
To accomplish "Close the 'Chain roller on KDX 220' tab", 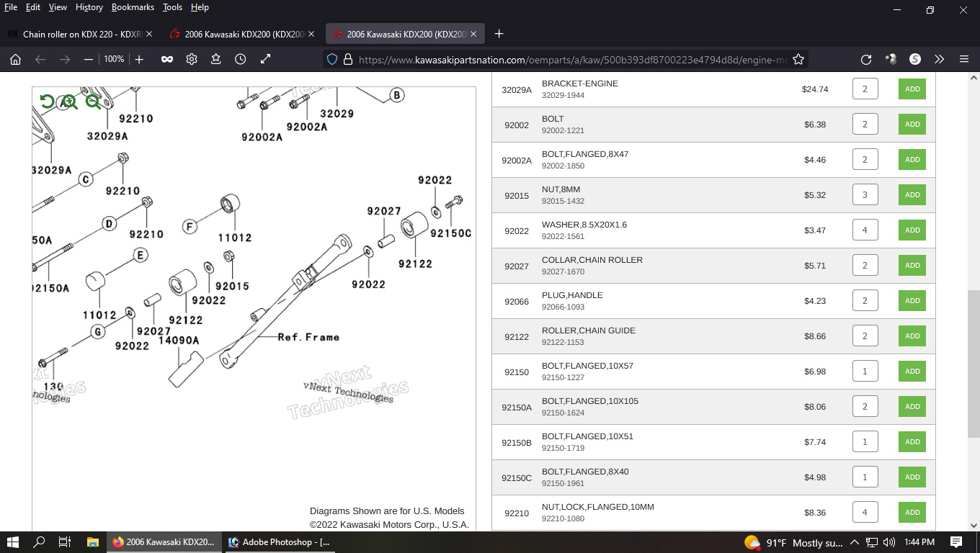I will click(x=149, y=34).
